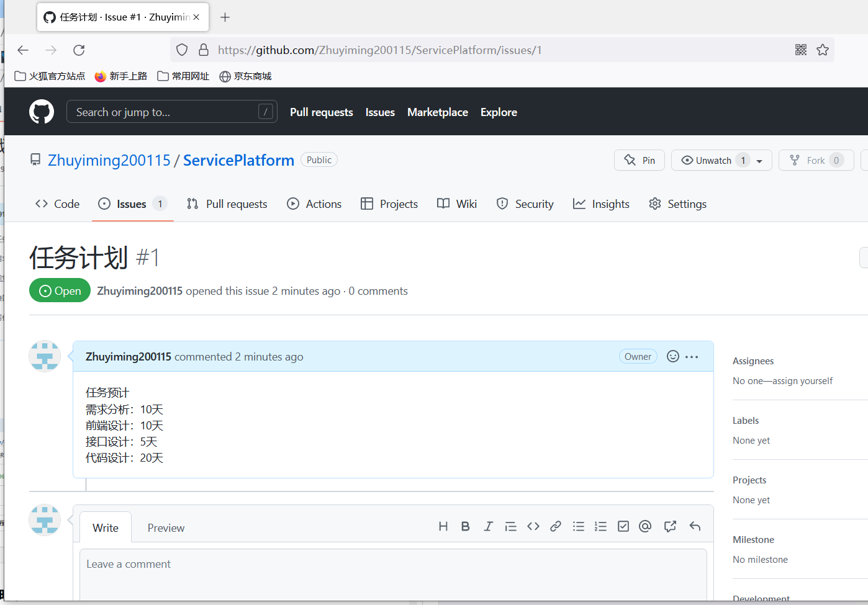868x605 pixels.
Task: Bookmark this page with the star icon
Action: click(x=823, y=50)
